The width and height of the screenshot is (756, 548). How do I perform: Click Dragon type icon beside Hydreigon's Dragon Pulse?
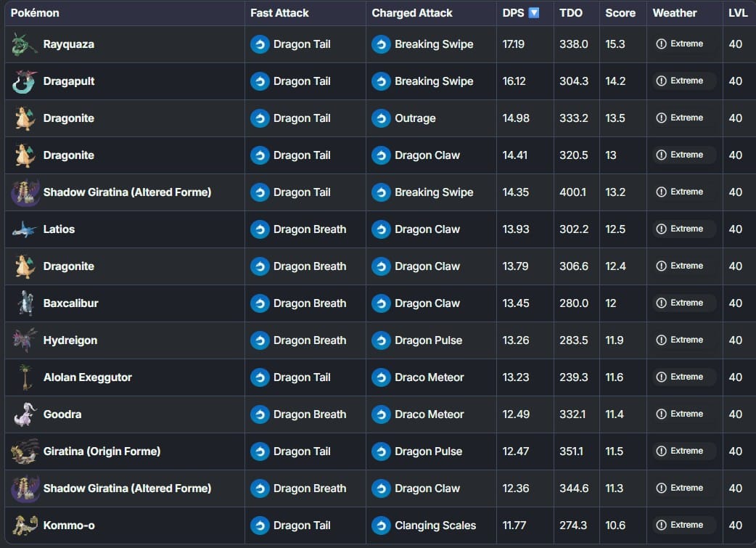pos(381,340)
